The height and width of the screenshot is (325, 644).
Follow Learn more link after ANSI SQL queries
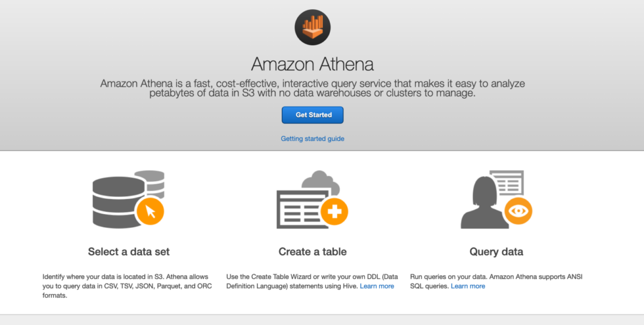467,286
